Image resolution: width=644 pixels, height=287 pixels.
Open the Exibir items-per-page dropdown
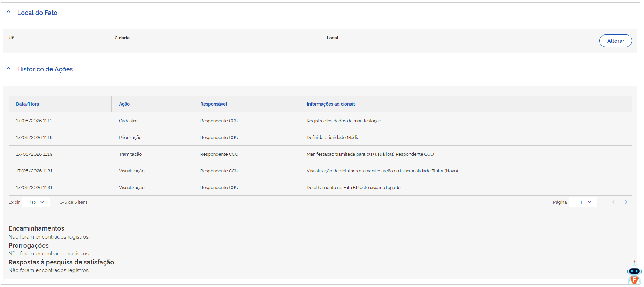36,202
